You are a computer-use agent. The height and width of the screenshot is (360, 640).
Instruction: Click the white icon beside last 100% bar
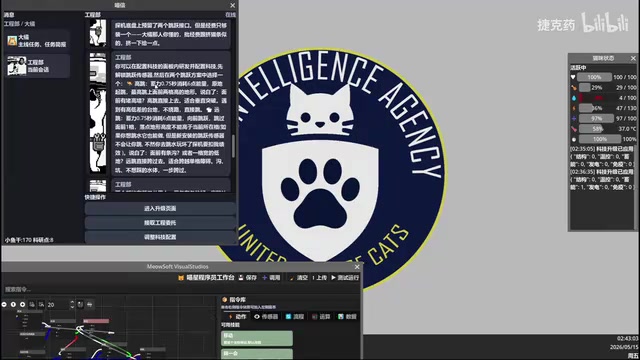[x=574, y=139]
